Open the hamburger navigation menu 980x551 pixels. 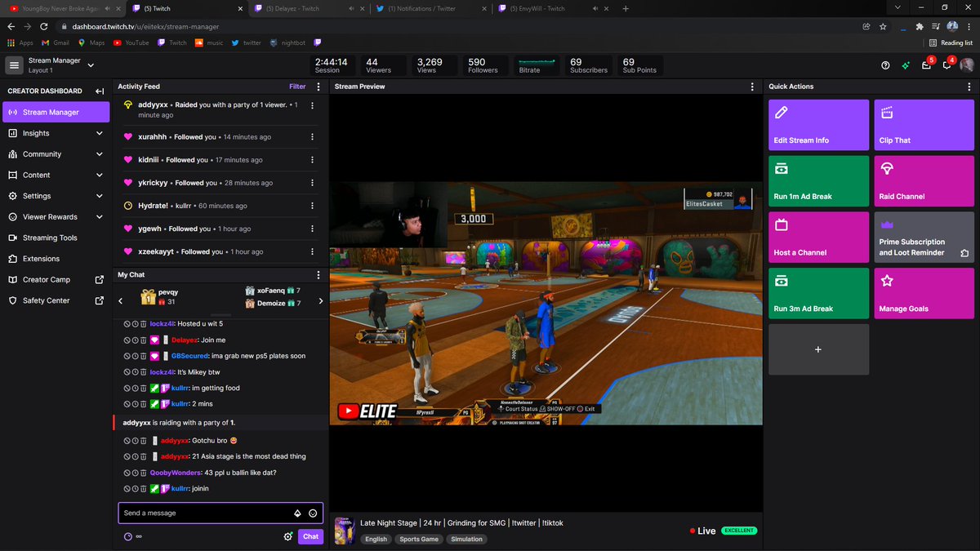click(x=14, y=65)
